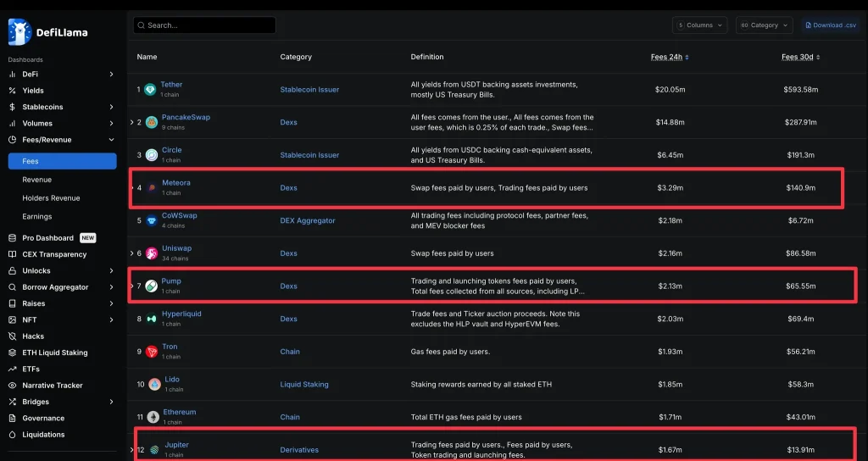868x461 pixels.
Task: Click the Hyperliquid protocol icon
Action: coord(152,319)
